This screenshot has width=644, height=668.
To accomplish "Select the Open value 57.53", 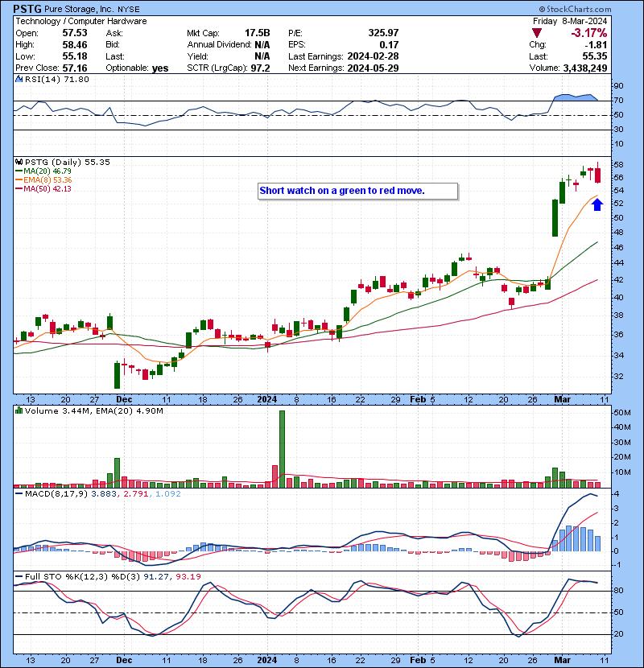I will tap(75, 33).
